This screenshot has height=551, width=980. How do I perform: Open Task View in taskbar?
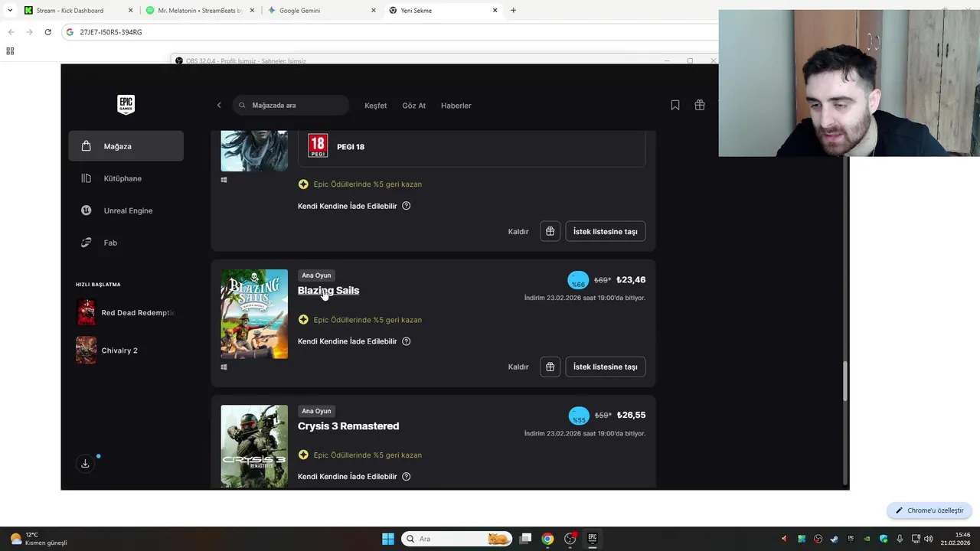click(x=525, y=539)
